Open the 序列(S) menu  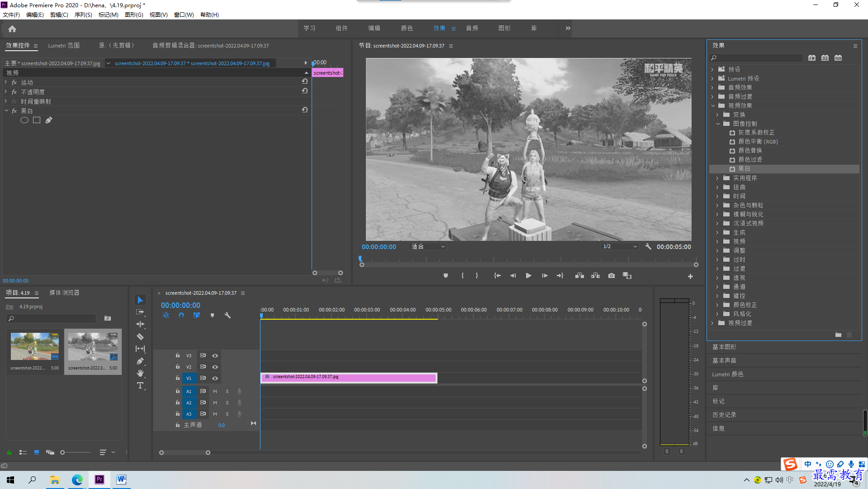point(83,15)
